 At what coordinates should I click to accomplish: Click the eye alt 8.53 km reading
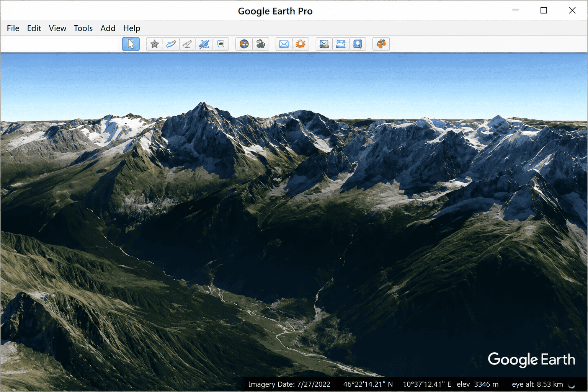point(537,384)
